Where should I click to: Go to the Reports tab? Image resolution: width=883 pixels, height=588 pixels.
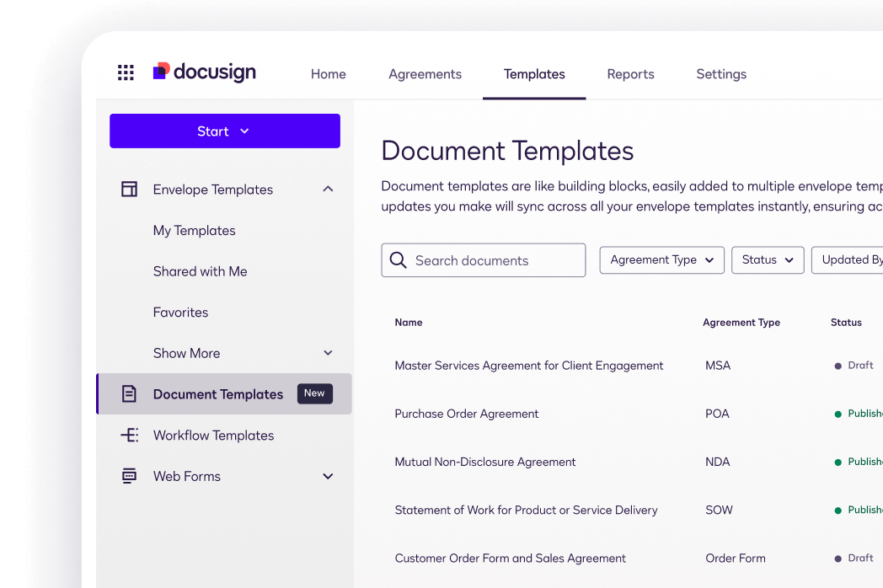tap(630, 74)
